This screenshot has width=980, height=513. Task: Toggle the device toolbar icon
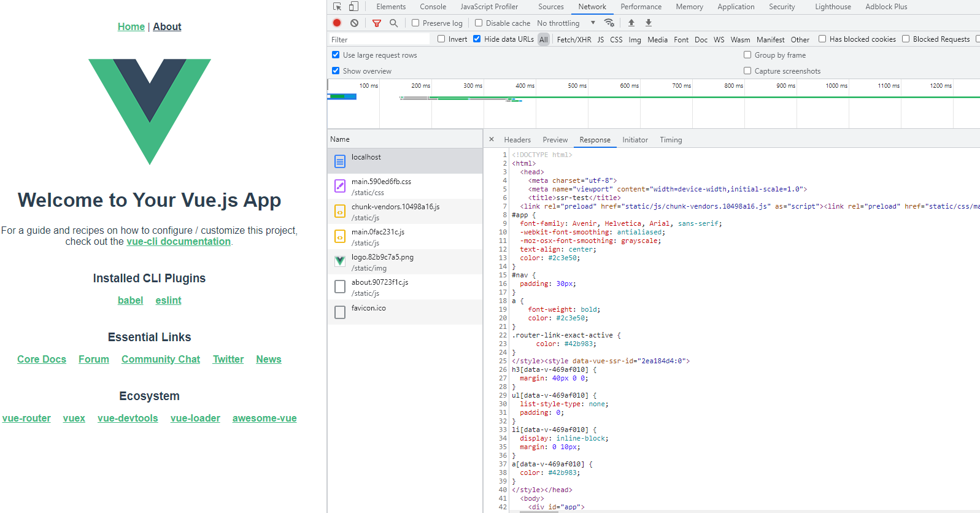coord(353,7)
